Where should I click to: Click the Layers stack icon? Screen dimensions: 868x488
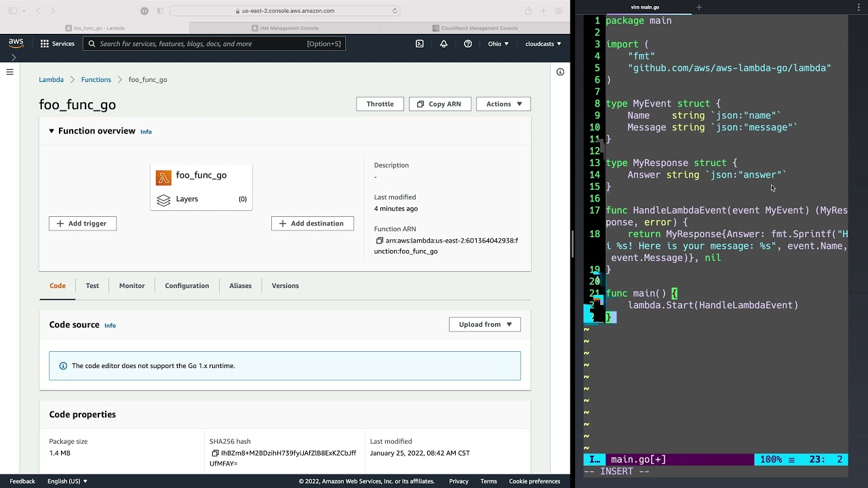[x=163, y=200]
